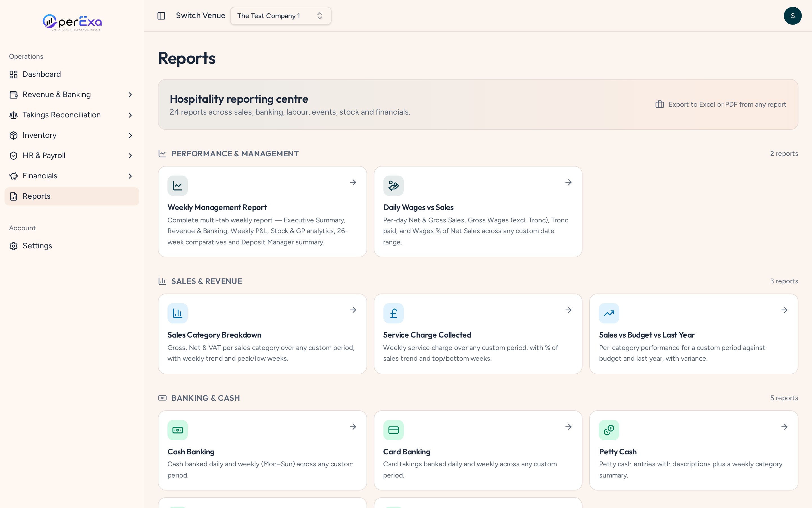Go to Dashboard in sidebar
The height and width of the screenshot is (508, 812).
pos(72,74)
